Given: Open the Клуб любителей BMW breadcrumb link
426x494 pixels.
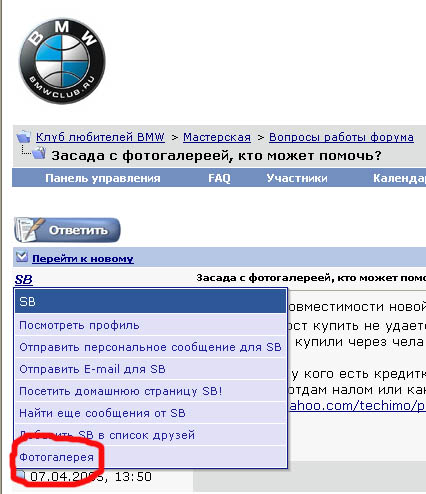Looking at the screenshot, I should (100, 137).
